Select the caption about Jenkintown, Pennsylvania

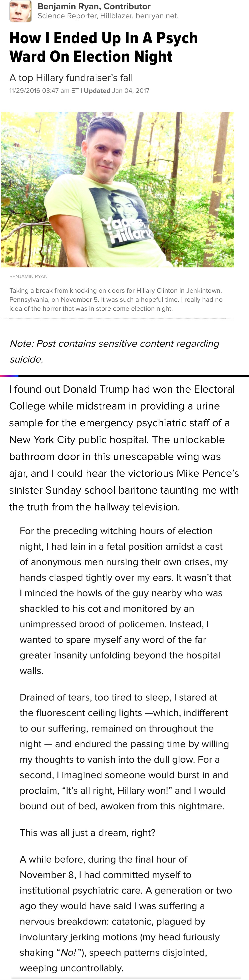[x=116, y=299]
